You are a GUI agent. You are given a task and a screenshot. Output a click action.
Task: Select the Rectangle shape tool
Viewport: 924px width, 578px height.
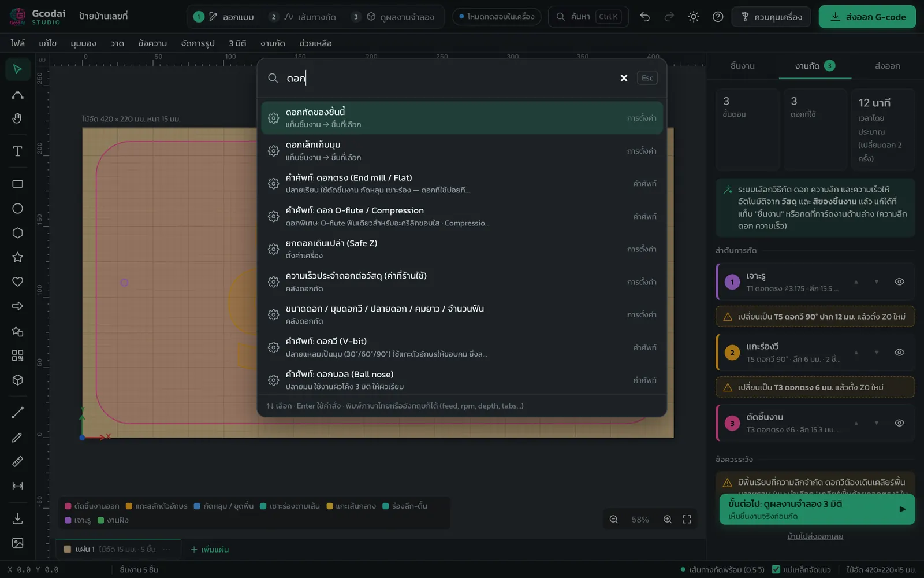17,184
